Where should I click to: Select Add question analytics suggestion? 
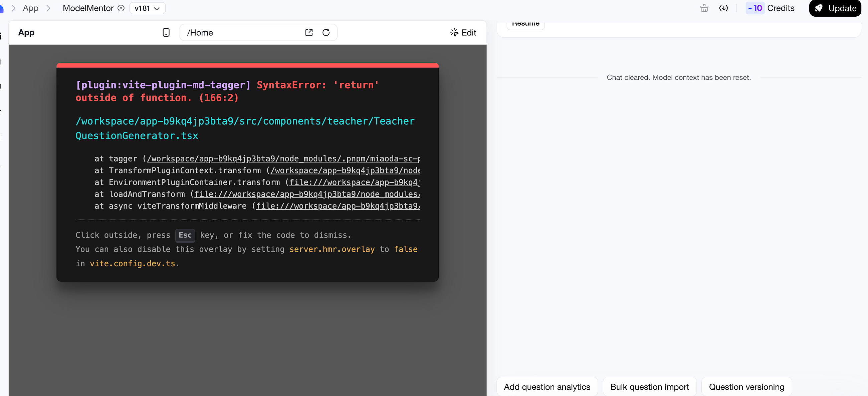coord(547,387)
